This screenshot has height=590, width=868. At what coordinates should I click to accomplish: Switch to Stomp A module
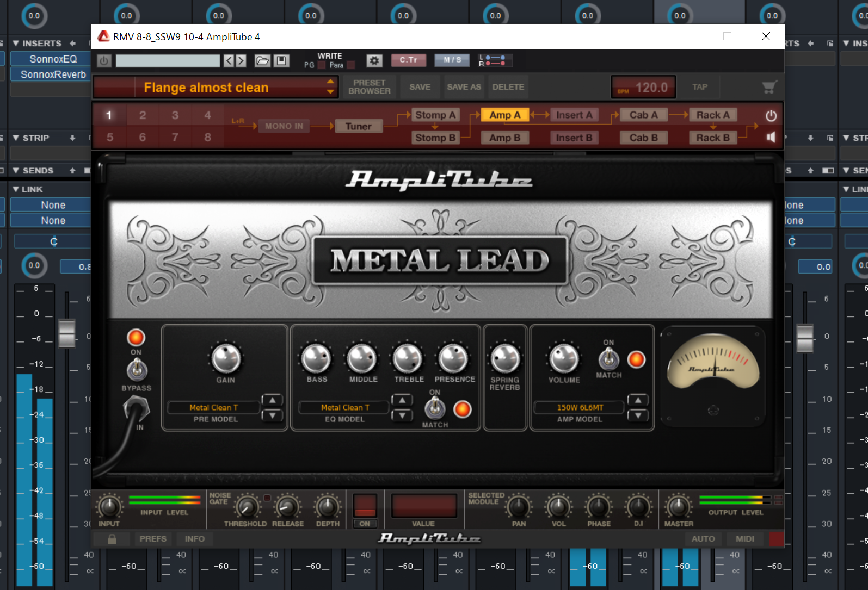coord(435,115)
